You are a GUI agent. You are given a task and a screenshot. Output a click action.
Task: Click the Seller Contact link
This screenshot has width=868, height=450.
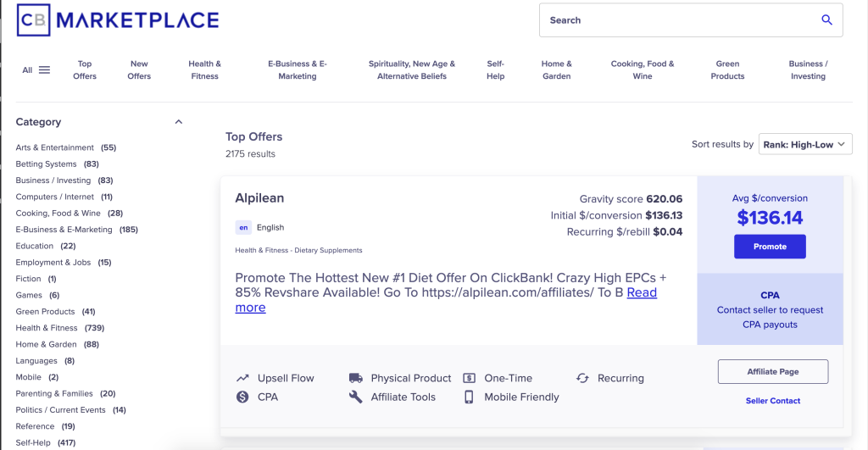click(773, 401)
